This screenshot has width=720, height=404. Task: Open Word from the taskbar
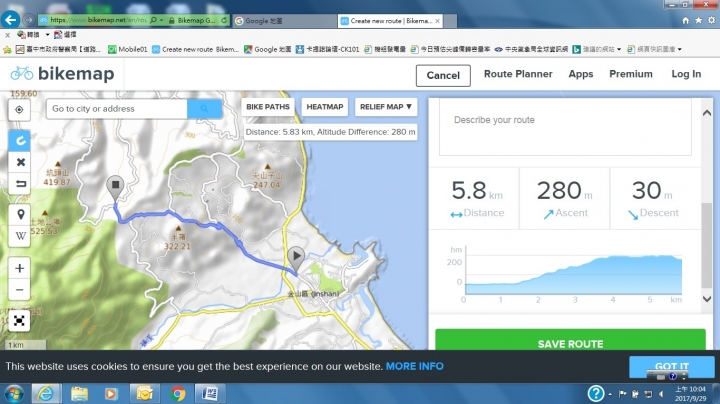click(x=210, y=393)
